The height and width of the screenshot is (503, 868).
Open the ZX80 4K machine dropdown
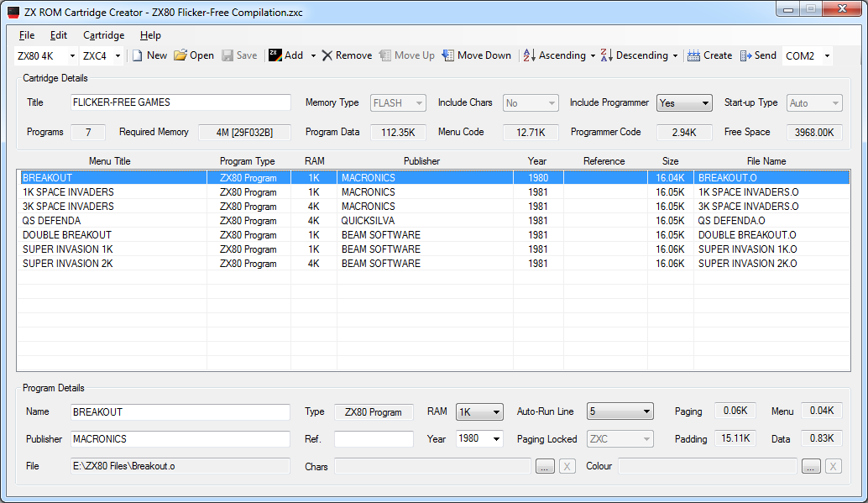point(72,56)
